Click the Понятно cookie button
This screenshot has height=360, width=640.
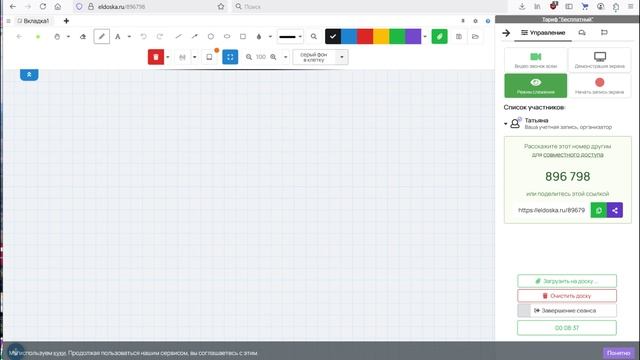618,353
